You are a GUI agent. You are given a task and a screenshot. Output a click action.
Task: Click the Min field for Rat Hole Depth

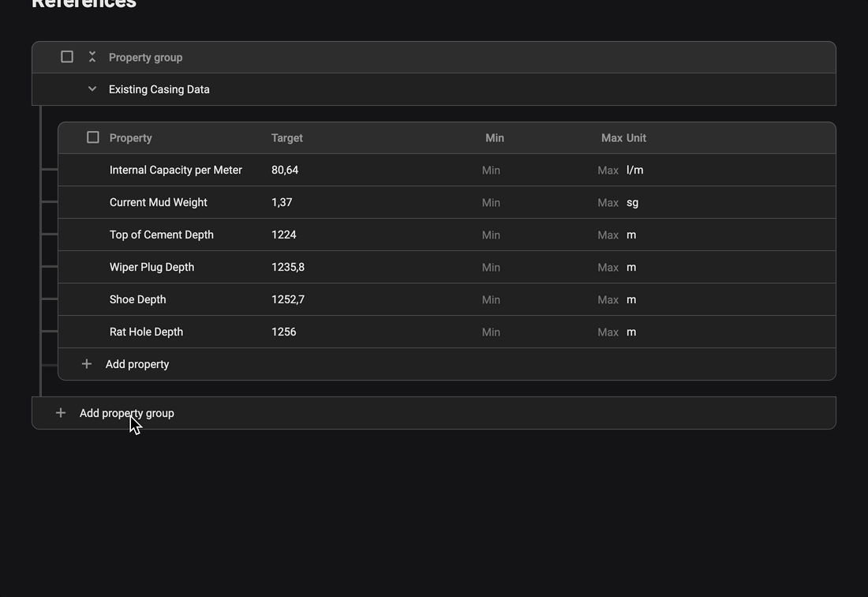coord(491,332)
